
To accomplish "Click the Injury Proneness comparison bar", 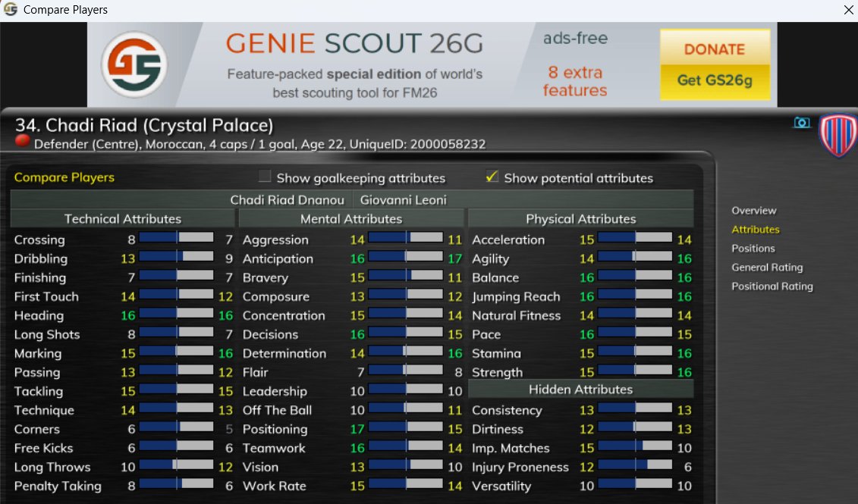I will pyautogui.click(x=635, y=465).
